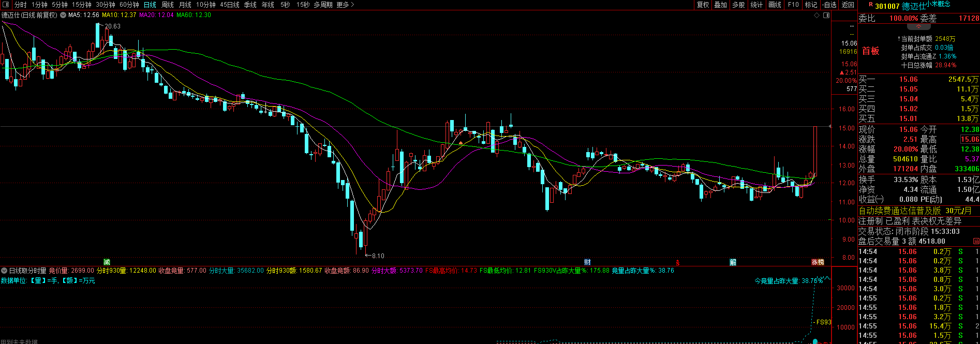The image size is (980, 344).
Task: Click the red R badge before stock code
Action: pos(870,5)
